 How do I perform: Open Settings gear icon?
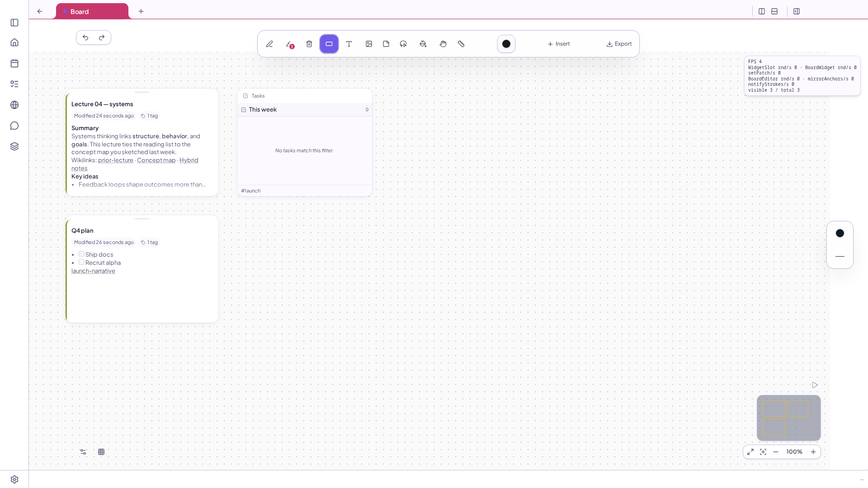(x=14, y=479)
